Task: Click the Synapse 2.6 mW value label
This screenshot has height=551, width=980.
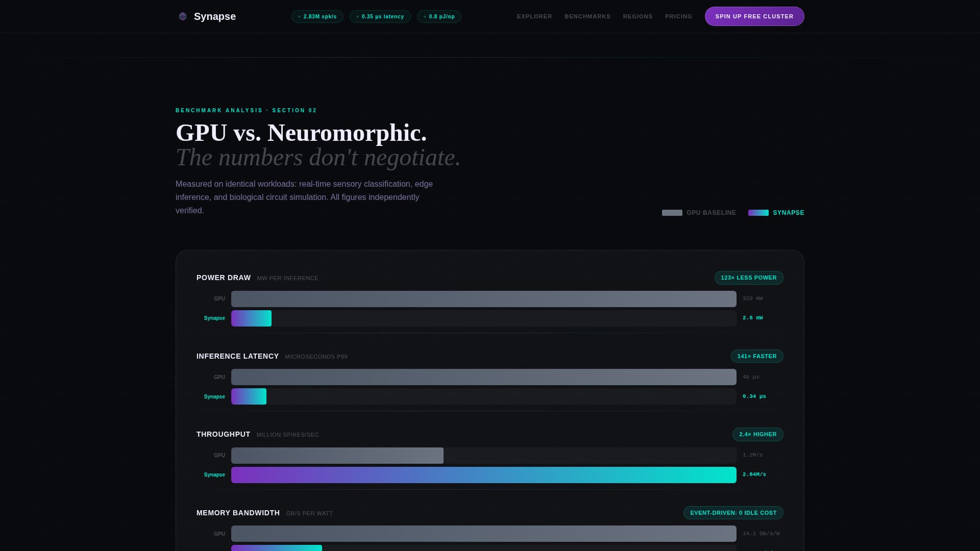Action: pos(752,317)
